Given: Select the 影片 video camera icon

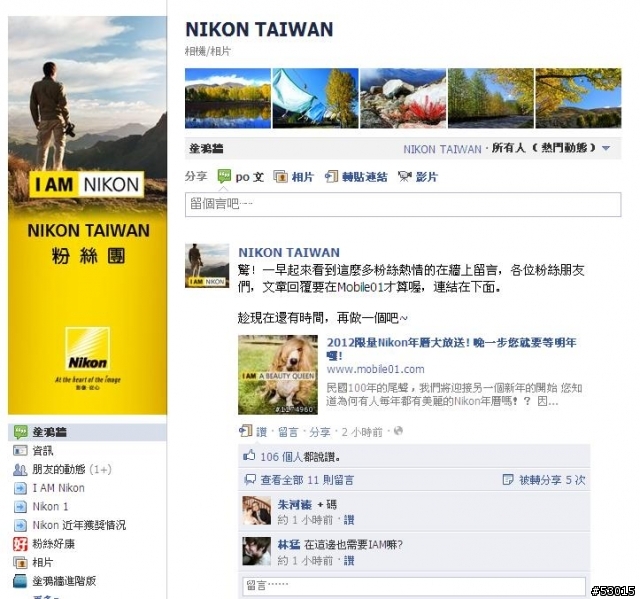Looking at the screenshot, I should click(x=405, y=177).
